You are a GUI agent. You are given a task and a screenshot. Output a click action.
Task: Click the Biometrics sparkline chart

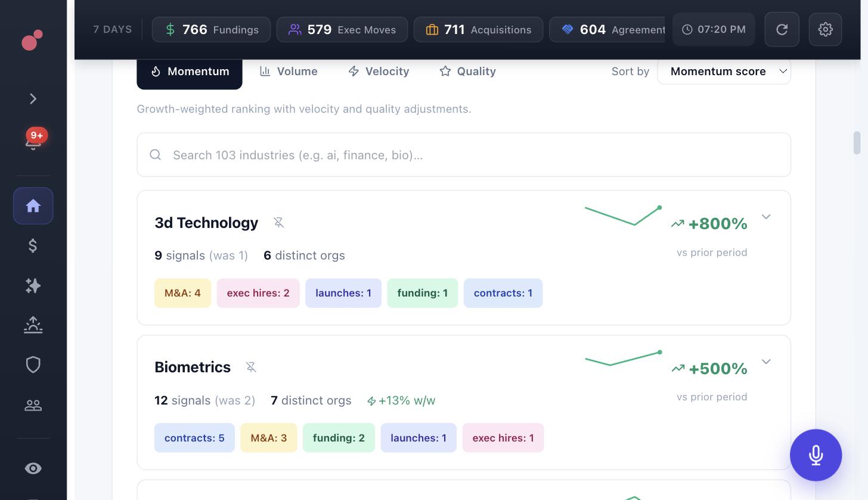tap(624, 358)
